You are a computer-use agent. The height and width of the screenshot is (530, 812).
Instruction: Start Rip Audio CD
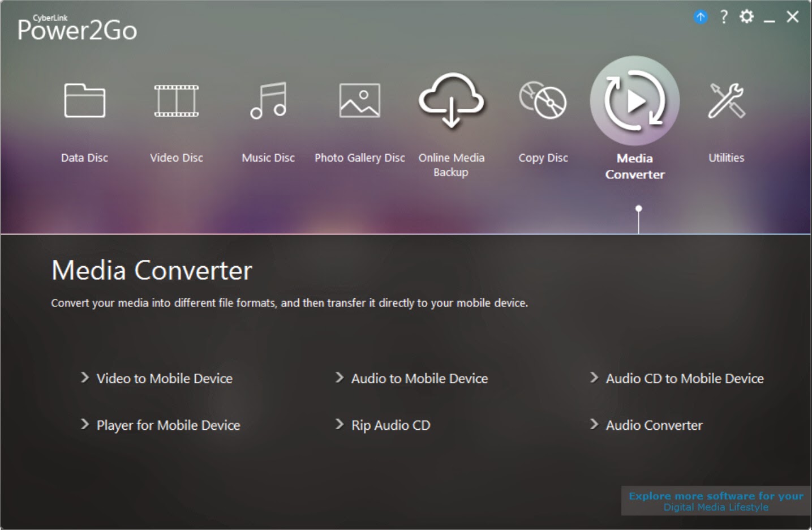click(390, 425)
